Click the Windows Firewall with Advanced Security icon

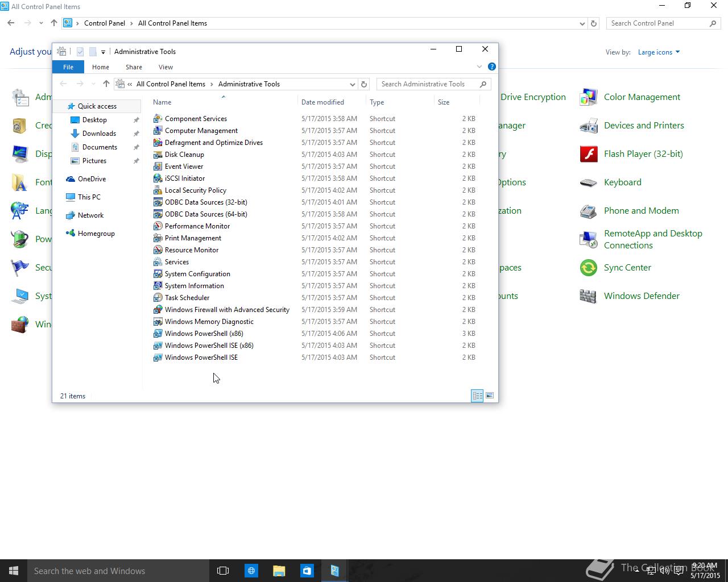click(x=158, y=310)
